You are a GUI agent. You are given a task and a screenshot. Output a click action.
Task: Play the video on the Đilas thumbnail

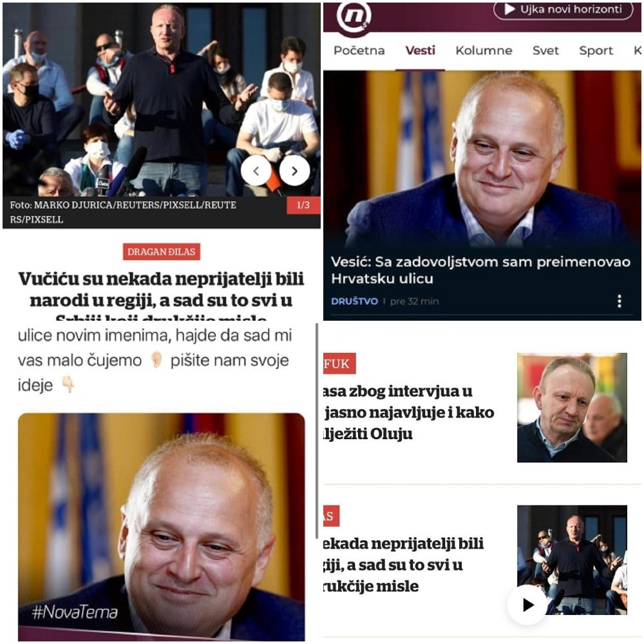click(527, 605)
